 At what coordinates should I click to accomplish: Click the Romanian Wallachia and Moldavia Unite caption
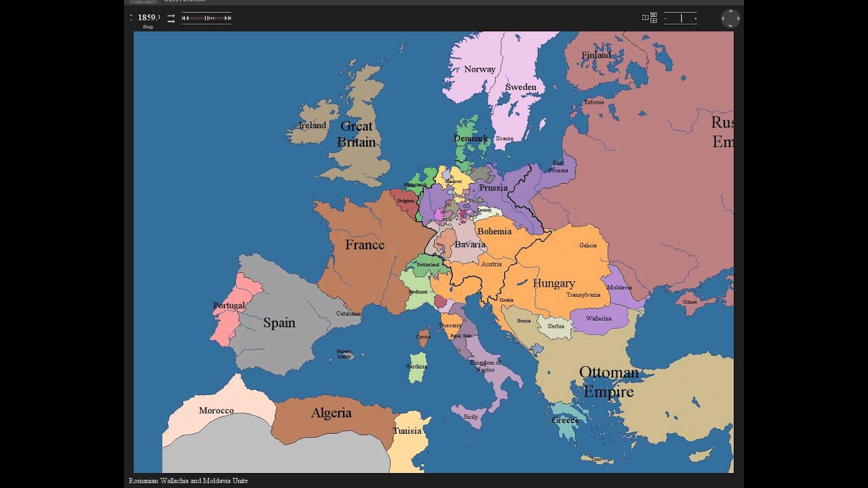(x=189, y=481)
